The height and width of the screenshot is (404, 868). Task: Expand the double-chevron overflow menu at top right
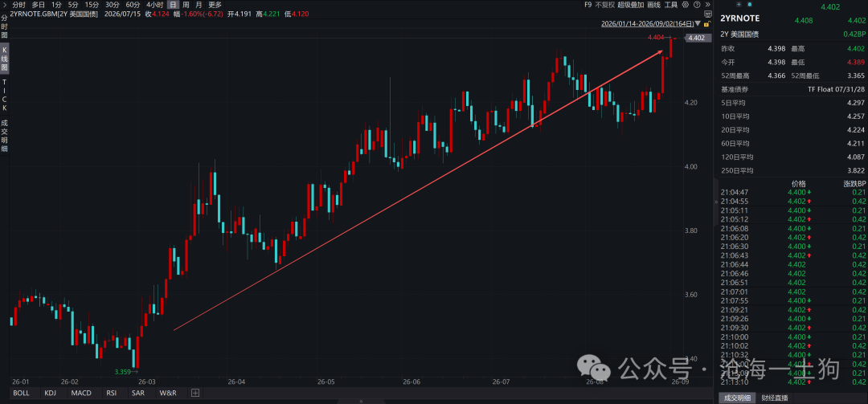(707, 5)
